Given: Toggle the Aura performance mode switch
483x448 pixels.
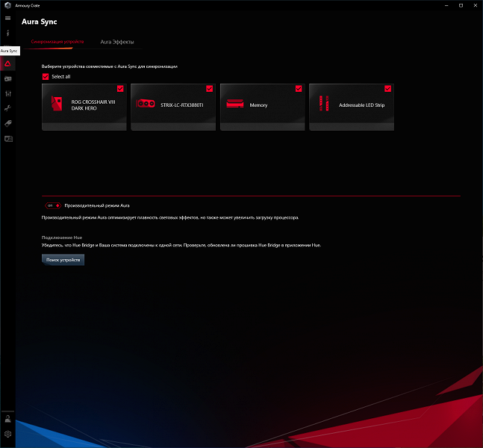Looking at the screenshot, I should 53,205.
